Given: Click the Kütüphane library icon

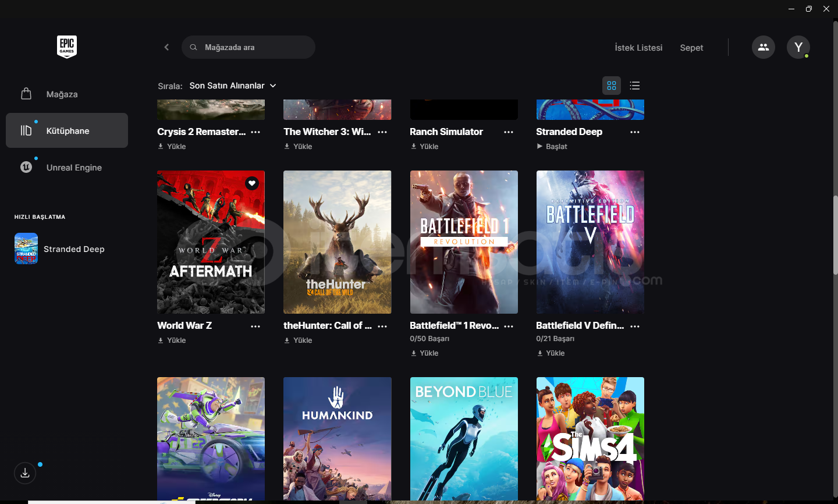Looking at the screenshot, I should (26, 130).
